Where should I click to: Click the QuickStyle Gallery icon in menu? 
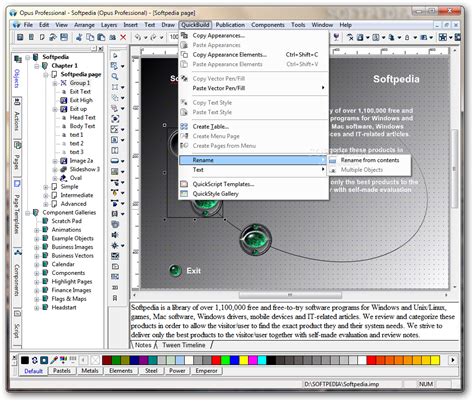point(184,193)
